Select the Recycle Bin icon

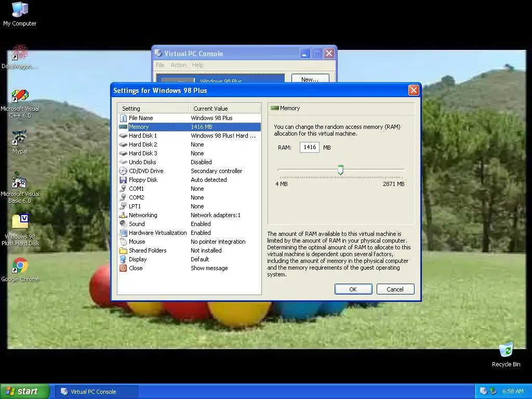(x=506, y=351)
